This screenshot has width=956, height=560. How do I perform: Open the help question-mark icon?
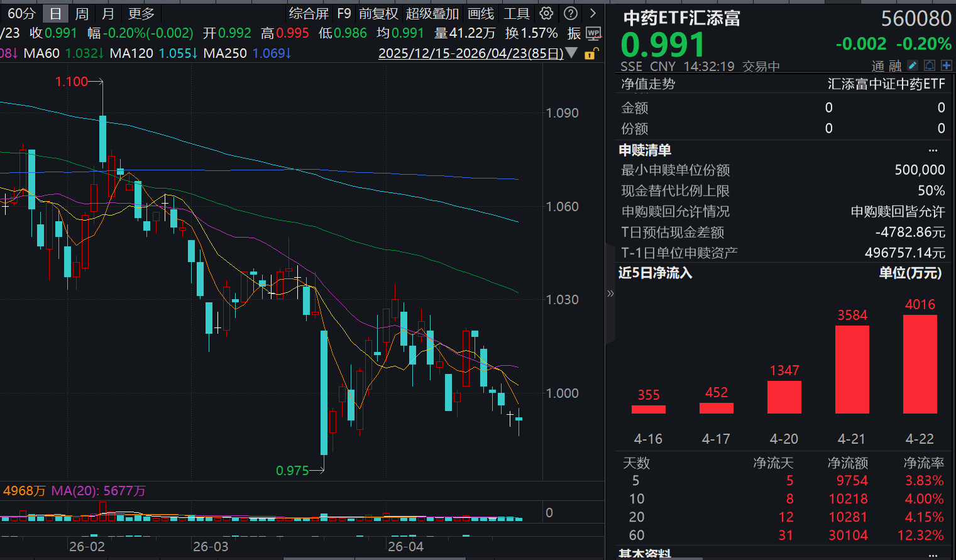pyautogui.click(x=571, y=13)
